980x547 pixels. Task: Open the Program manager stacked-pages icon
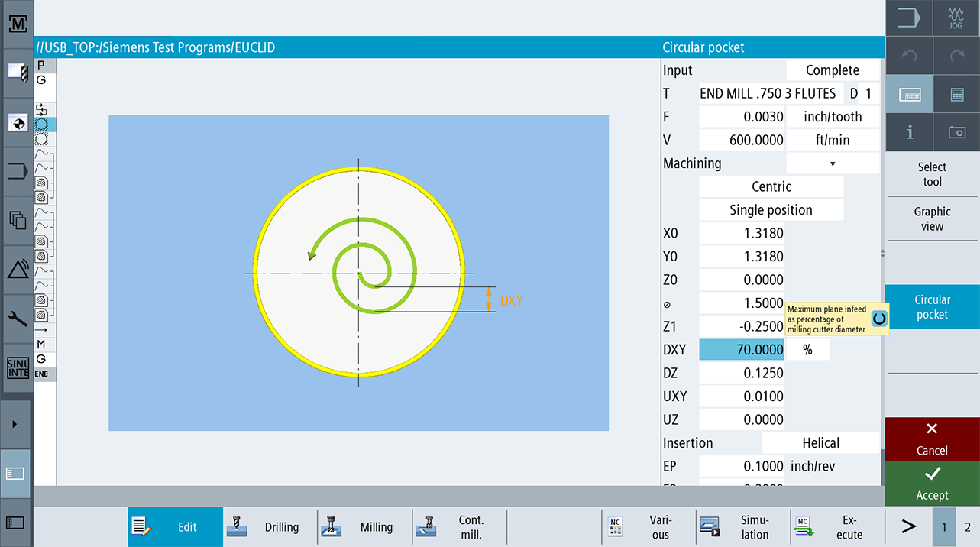point(17,221)
